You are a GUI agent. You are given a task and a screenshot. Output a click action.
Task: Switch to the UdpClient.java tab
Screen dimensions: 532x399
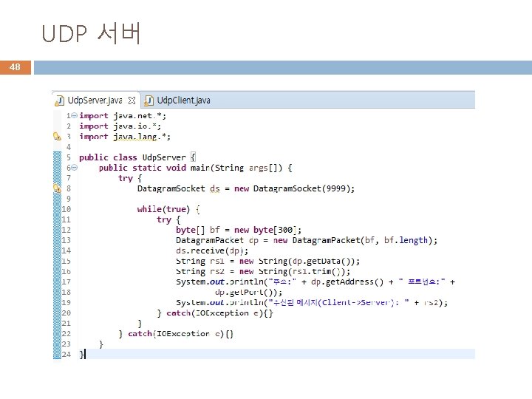coord(177,100)
